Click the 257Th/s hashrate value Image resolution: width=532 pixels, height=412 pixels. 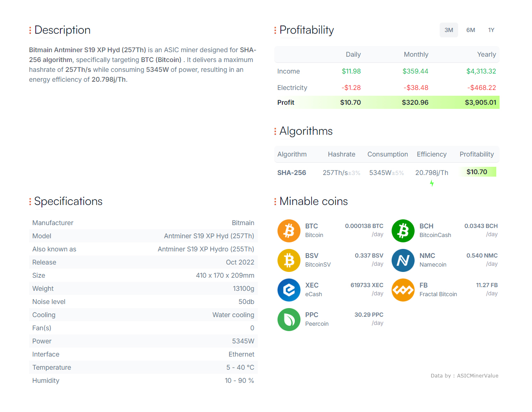[335, 173]
